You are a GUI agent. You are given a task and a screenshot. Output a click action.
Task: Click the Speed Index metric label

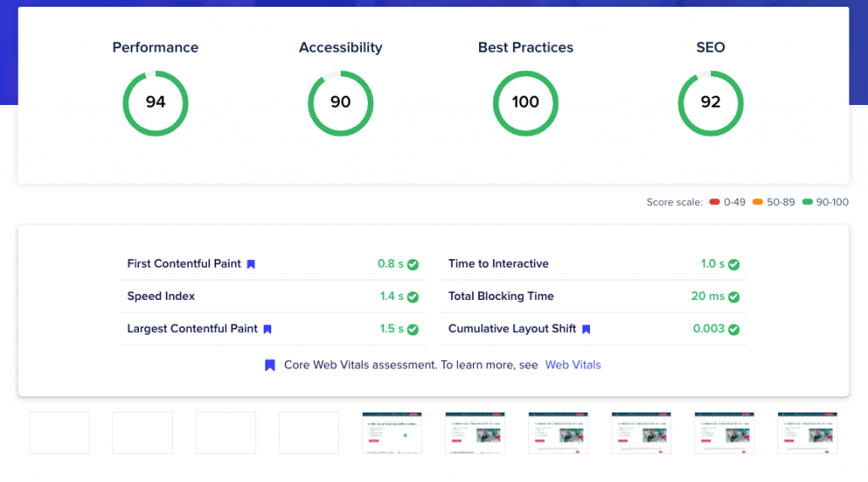pos(161,296)
